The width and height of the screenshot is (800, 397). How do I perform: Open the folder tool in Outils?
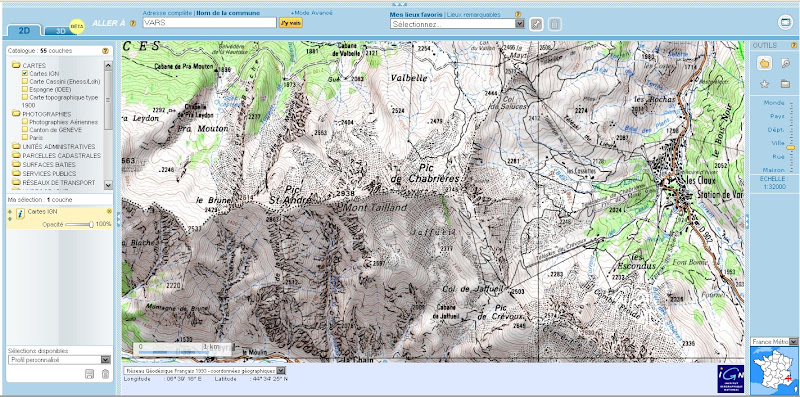coord(785,84)
